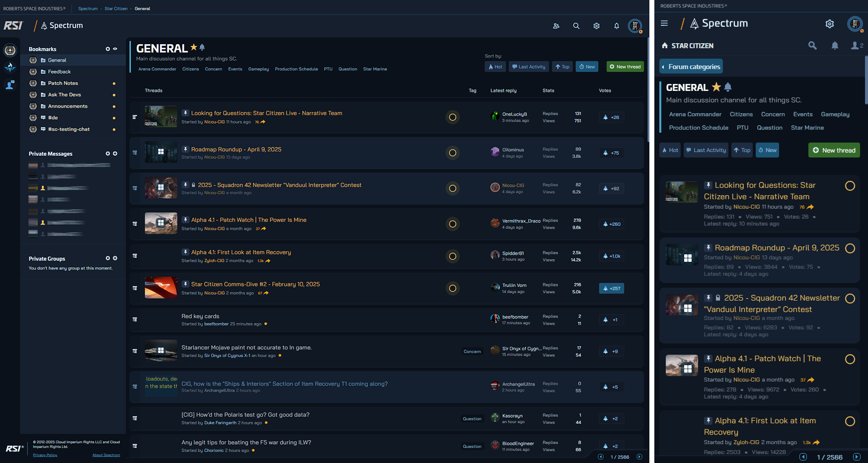The image size is (868, 463).
Task: Sort by Last Activity in narrow window
Action: [x=706, y=150]
